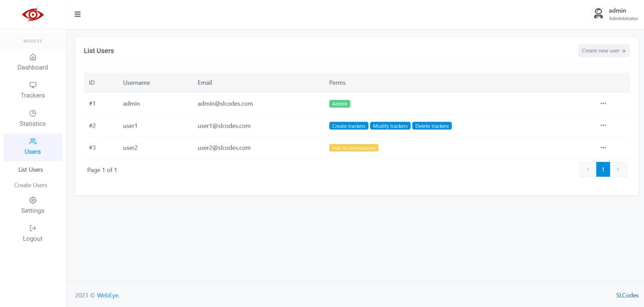
Task: Click the previous page chevron
Action: [x=588, y=170]
